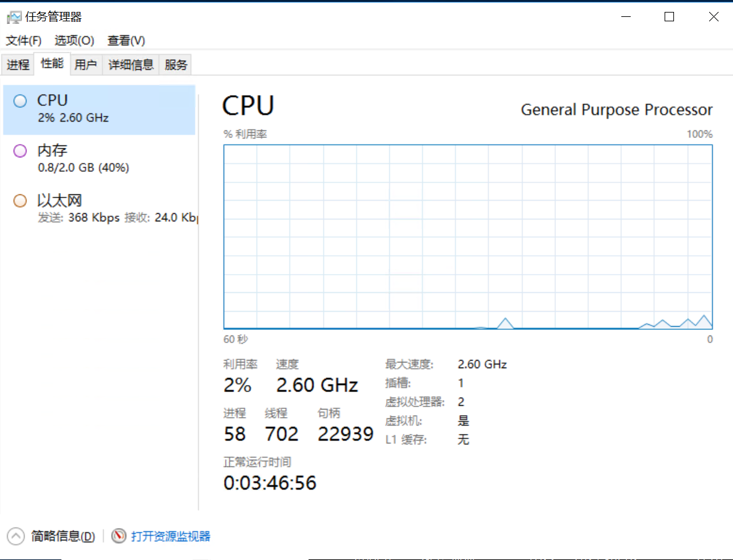
Task: Select the 内存 0.8/2.0 GB entry
Action: [99, 159]
